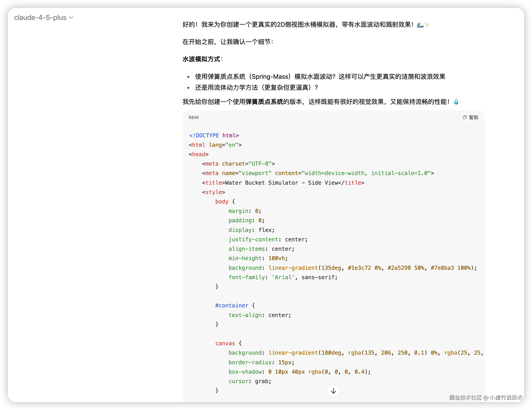This screenshot has height=410, width=532.
Task: Click the html language label
Action: (193, 117)
